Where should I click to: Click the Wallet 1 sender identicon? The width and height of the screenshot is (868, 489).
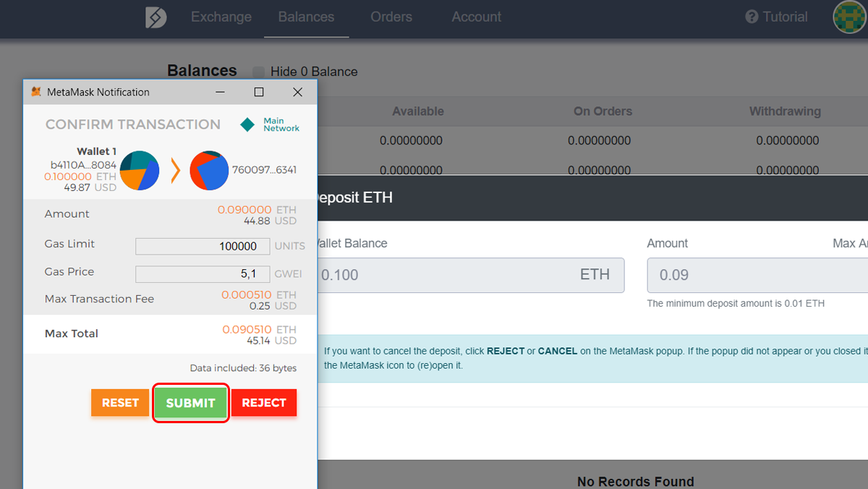pyautogui.click(x=140, y=171)
